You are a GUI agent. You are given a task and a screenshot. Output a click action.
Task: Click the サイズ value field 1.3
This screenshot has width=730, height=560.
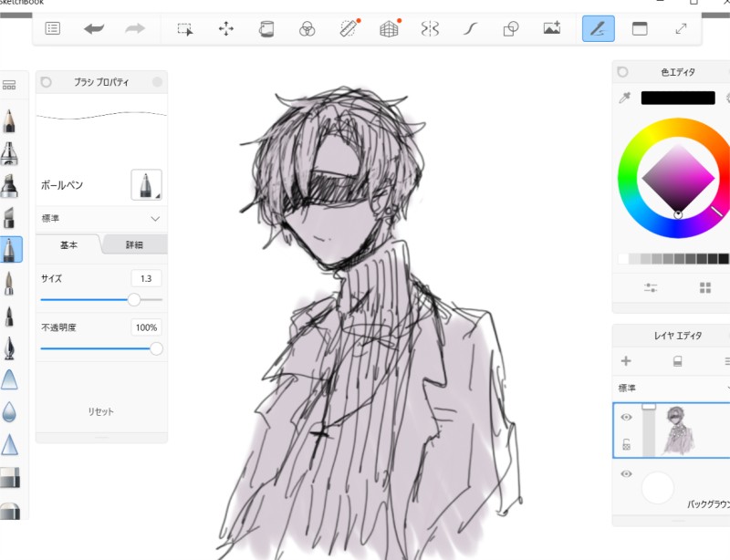coord(146,278)
